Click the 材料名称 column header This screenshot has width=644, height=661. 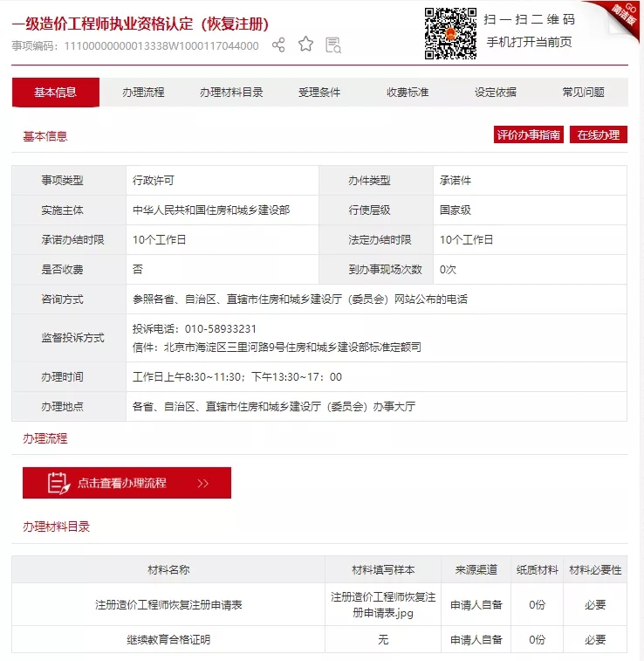[x=168, y=570]
